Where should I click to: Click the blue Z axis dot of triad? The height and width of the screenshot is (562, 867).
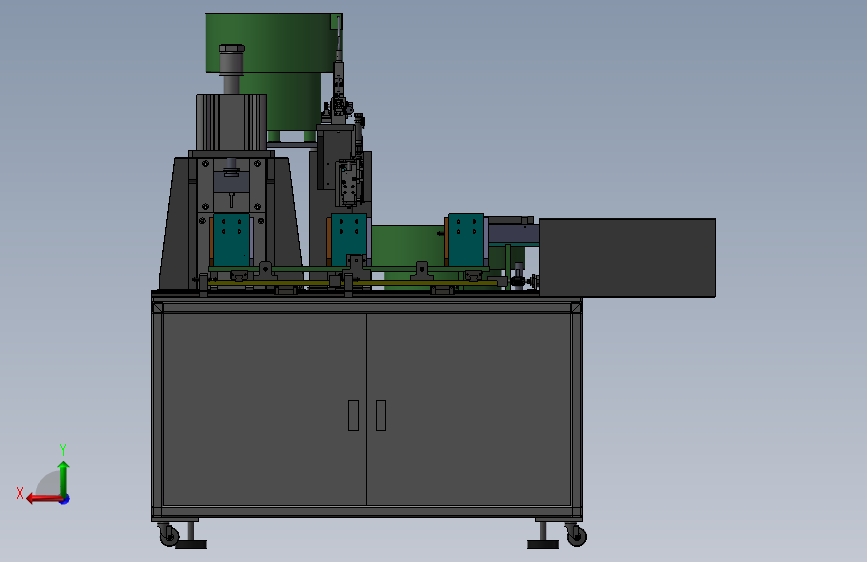(65, 500)
